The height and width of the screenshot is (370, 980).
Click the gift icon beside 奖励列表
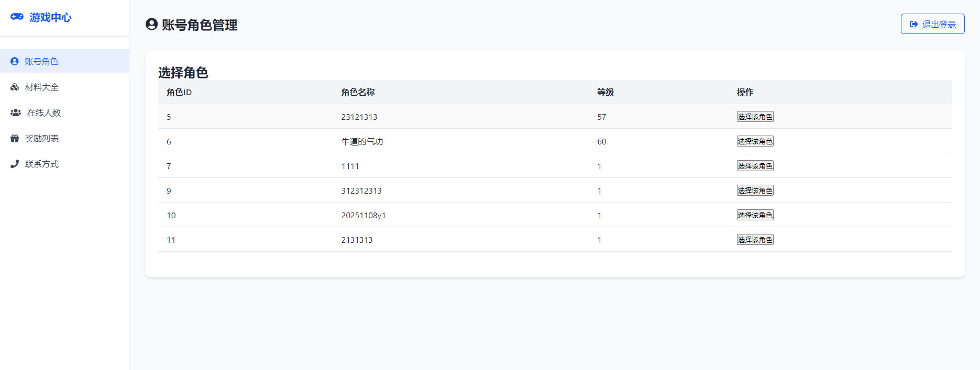point(15,138)
